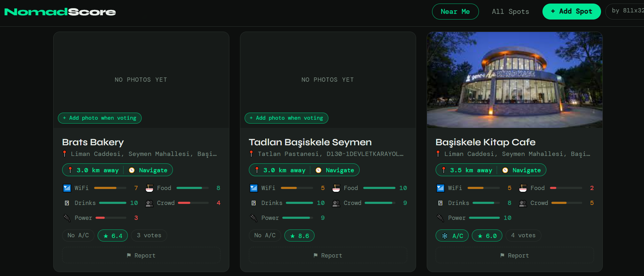This screenshot has height=276, width=644.
Task: Click the Drinks icon on Başiskele Kitap Cafe card
Action: point(440,203)
